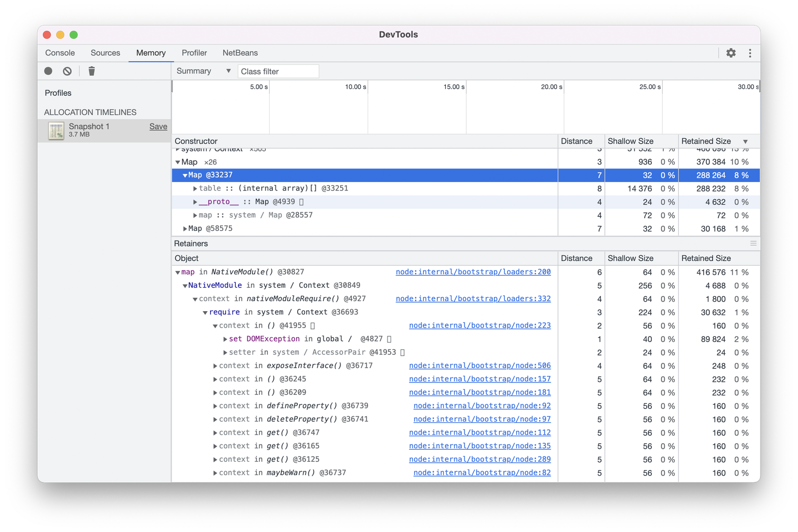This screenshot has height=532, width=798.
Task: Select context in deleteProperty() @36741 row
Action: 466,419
